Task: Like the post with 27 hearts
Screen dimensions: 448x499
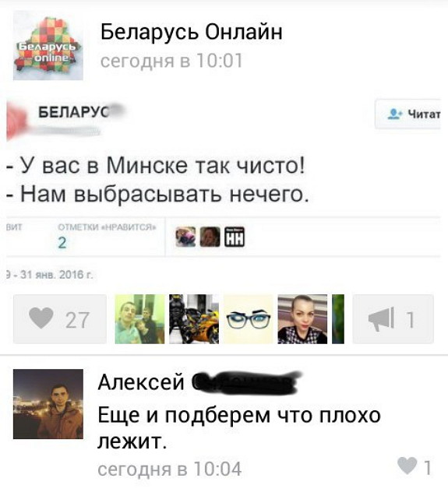Action: pos(60,319)
